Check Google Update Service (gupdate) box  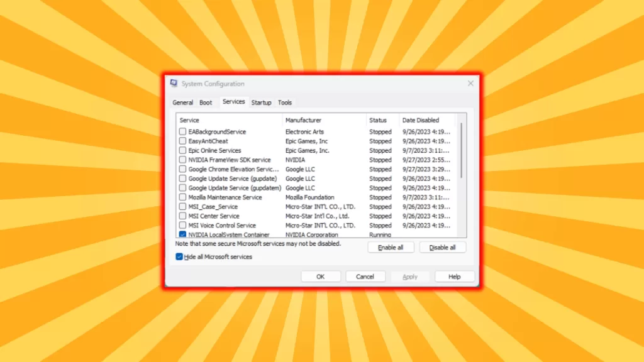coord(183,178)
